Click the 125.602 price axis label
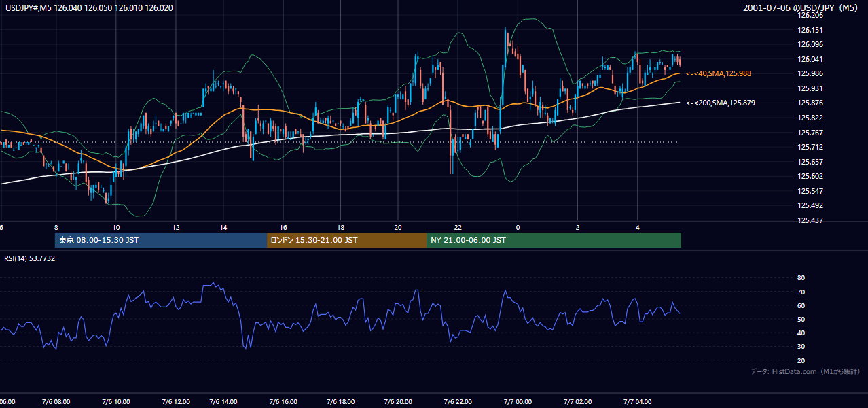The height and width of the screenshot is (408, 868). (811, 176)
